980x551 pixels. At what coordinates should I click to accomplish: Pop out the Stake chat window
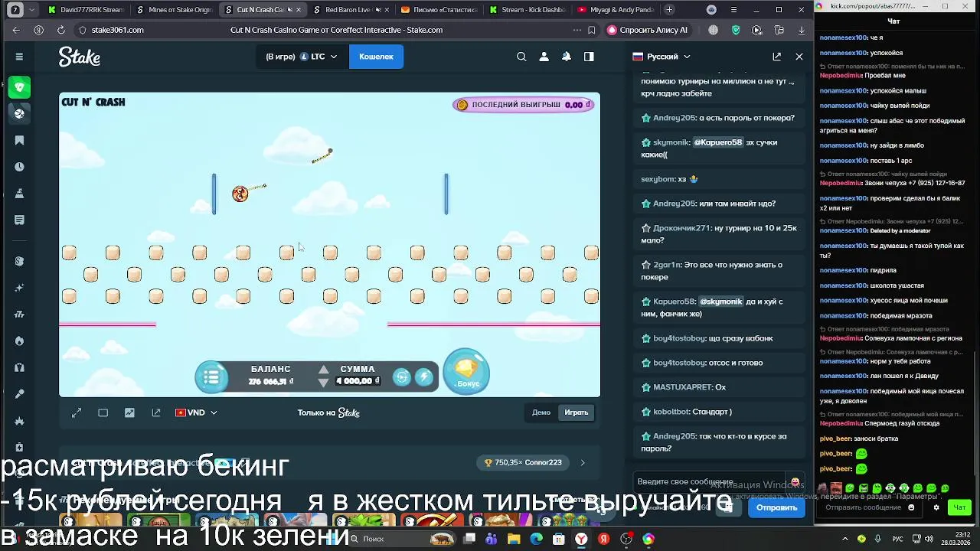(776, 57)
